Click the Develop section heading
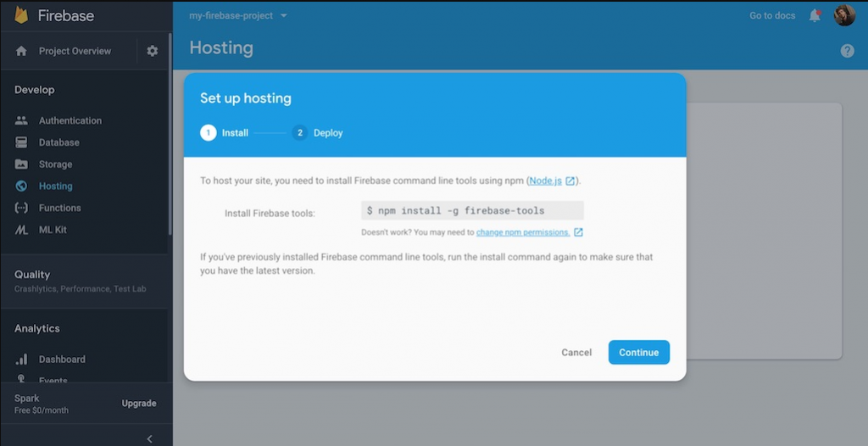868x446 pixels. [x=34, y=90]
